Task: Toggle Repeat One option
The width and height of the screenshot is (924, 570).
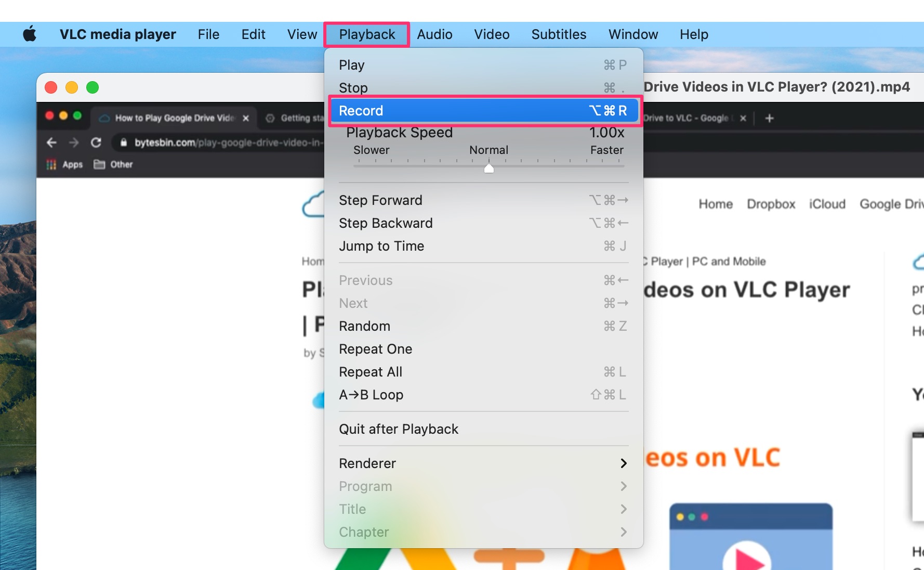Action: tap(483, 349)
